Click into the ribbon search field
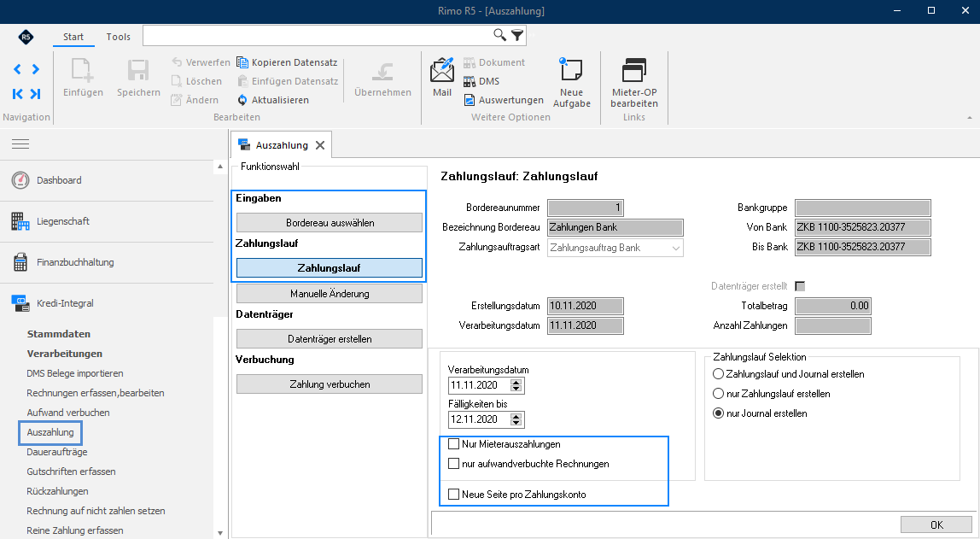 [x=318, y=36]
